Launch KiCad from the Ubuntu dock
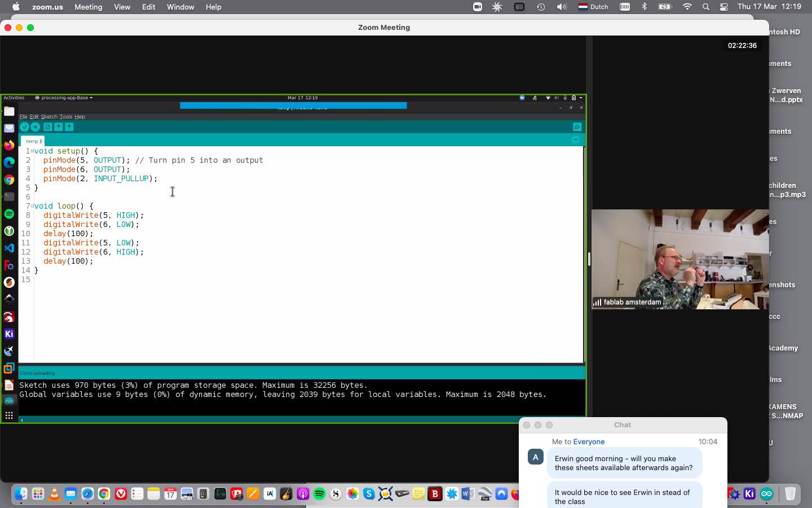The width and height of the screenshot is (812, 508). [9, 334]
